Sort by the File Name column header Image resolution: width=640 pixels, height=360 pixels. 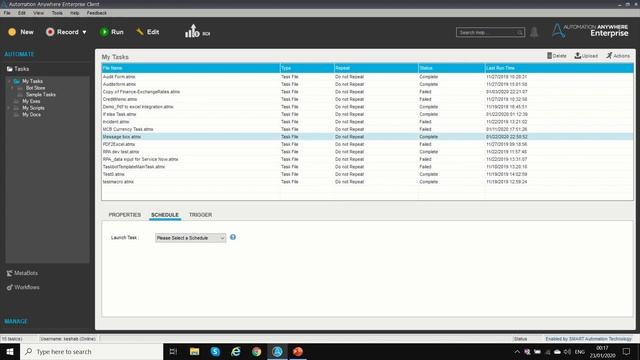coord(191,68)
